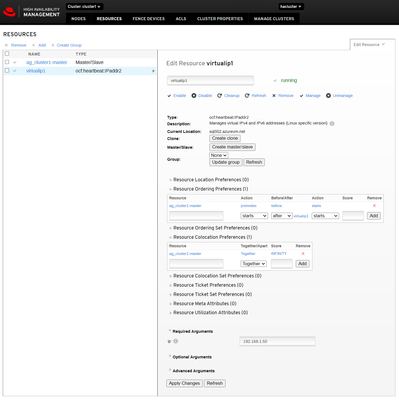The height and width of the screenshot is (400, 399).
Task: Collapse Required Arguments section
Action: (191, 331)
